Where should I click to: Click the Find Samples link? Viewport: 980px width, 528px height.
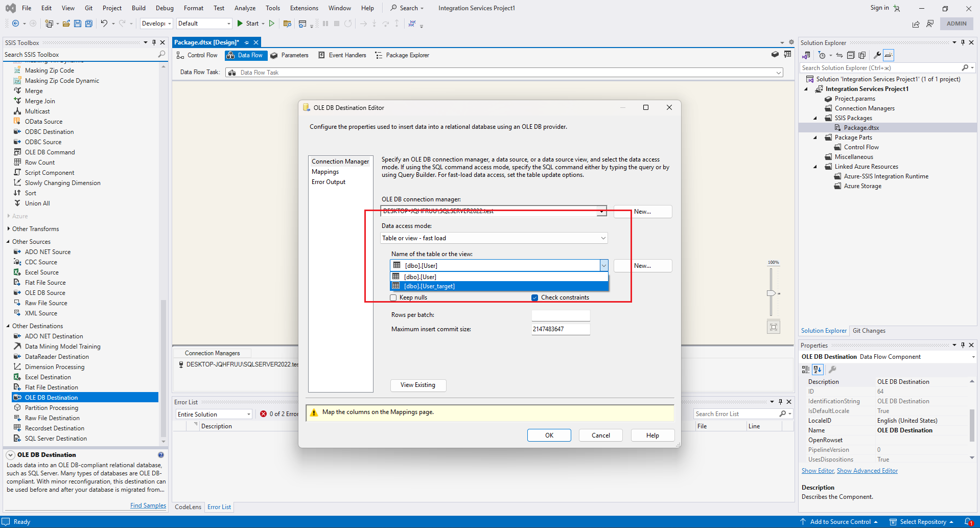[148, 506]
